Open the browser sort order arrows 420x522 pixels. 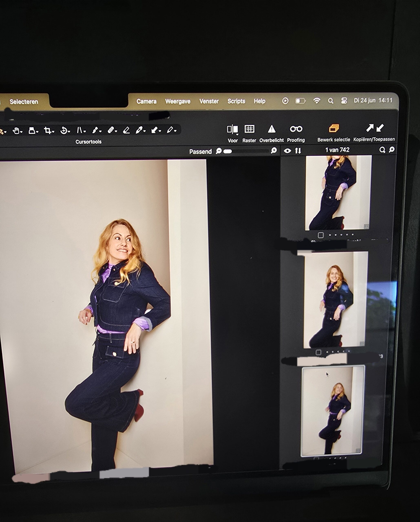[x=298, y=151]
